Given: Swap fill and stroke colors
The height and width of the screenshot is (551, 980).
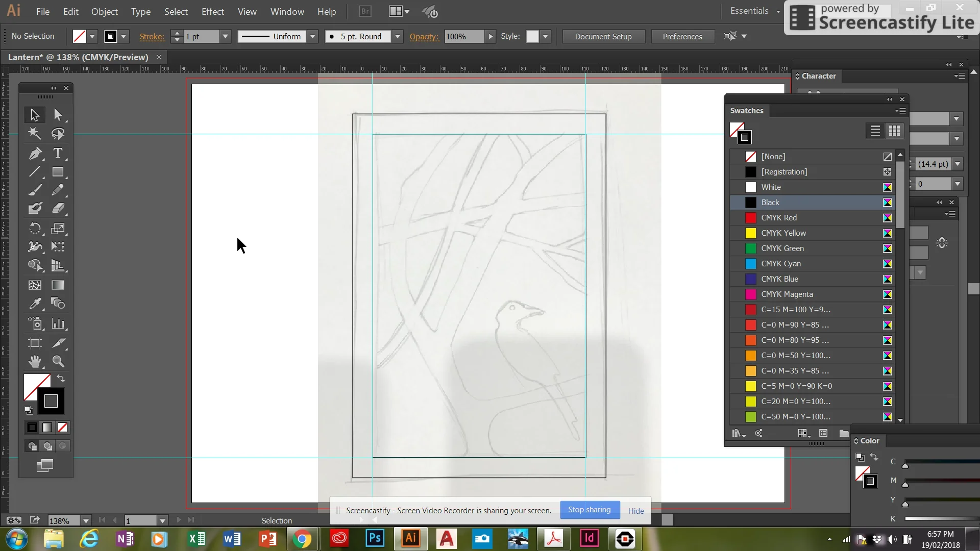Looking at the screenshot, I should click(x=61, y=378).
